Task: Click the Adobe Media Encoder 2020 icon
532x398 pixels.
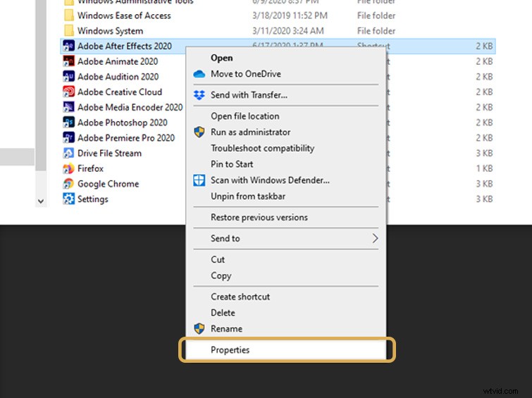Action: [x=68, y=107]
